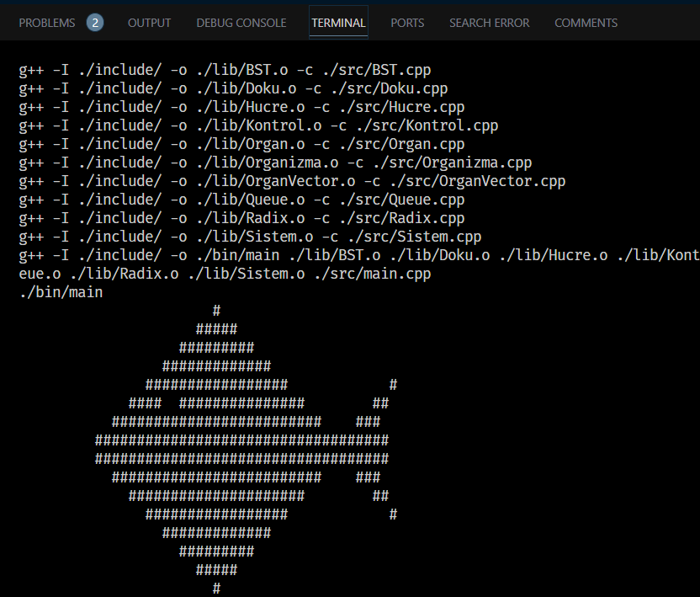
Task: Click the problems count badge showing 2
Action: point(95,23)
